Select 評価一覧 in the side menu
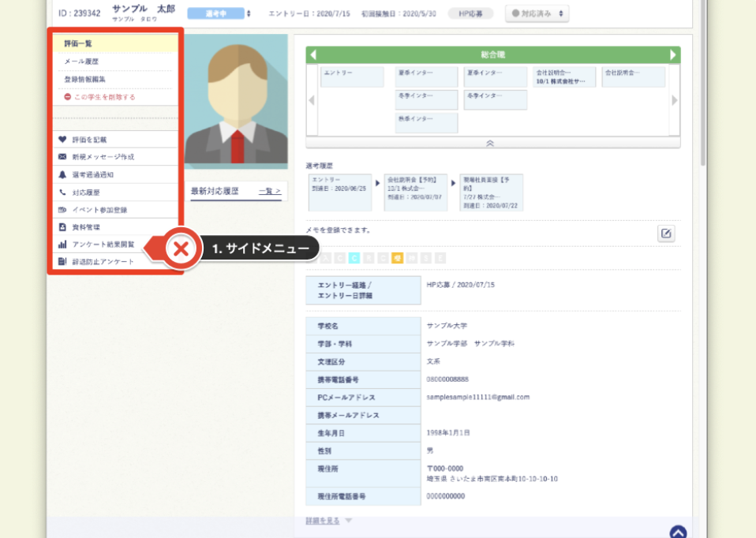The image size is (756, 538). [78, 43]
